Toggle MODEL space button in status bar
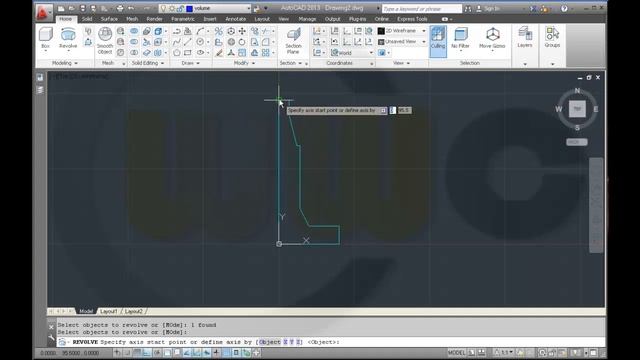This screenshot has height=360, width=640. click(x=456, y=353)
